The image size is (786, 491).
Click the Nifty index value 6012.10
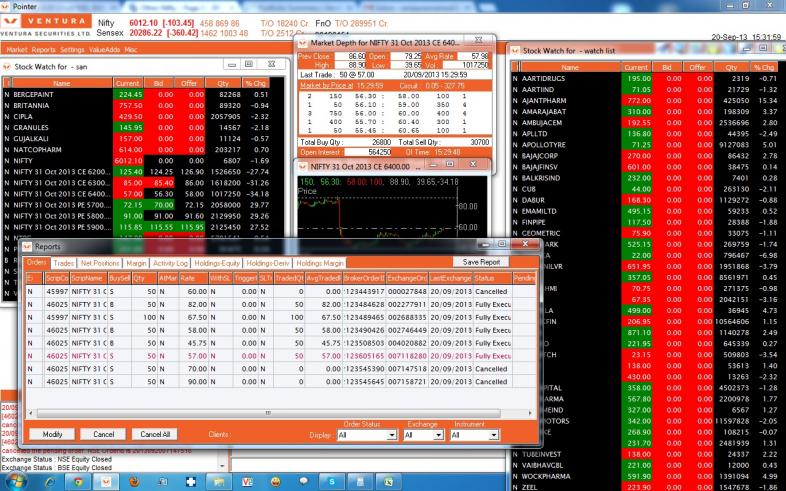pyautogui.click(x=143, y=23)
